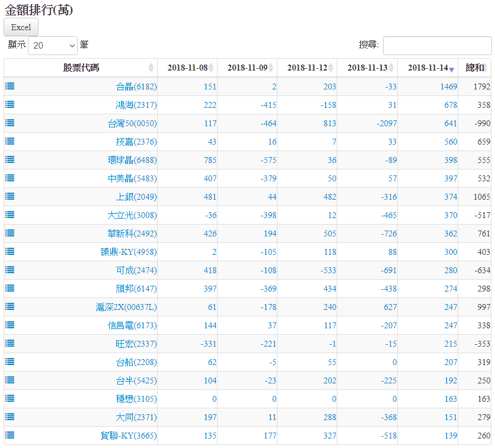Click list icon beside 貿聯-KY(3665)
Viewport: 495px width, 448px height.
[10, 435]
